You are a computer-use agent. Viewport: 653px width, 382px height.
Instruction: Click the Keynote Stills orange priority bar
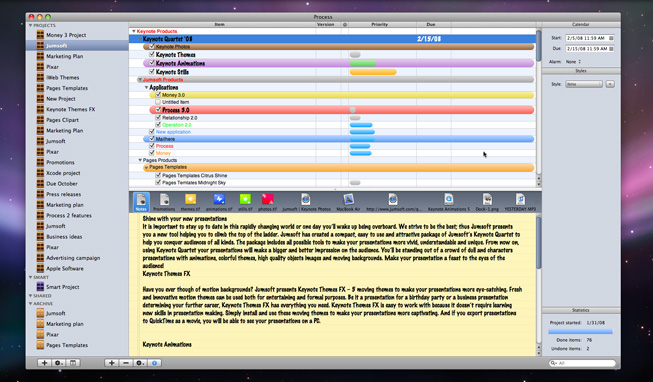[x=373, y=72]
